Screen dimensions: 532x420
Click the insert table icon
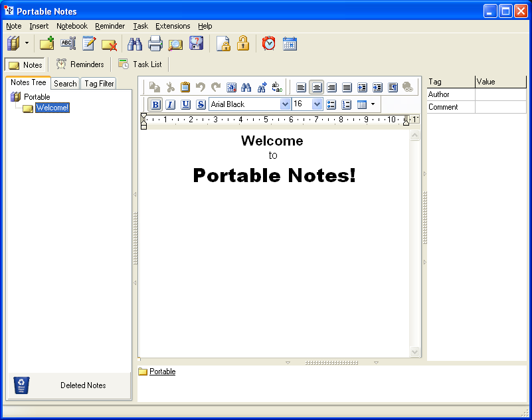click(x=362, y=104)
